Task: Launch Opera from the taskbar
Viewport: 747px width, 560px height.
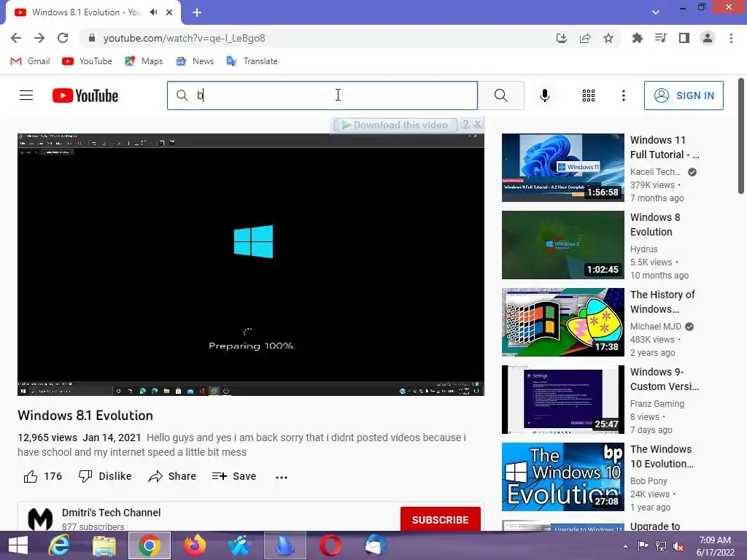Action: point(330,545)
